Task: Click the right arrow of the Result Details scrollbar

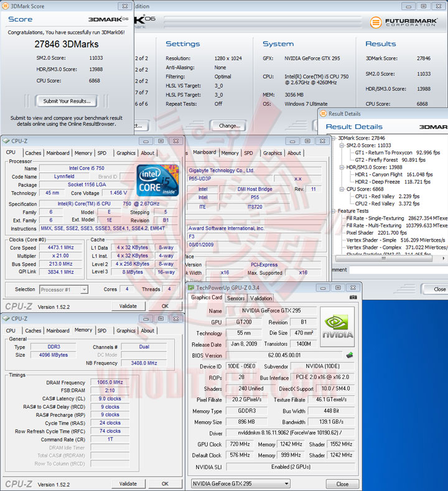Action: pyautogui.click(x=443, y=258)
